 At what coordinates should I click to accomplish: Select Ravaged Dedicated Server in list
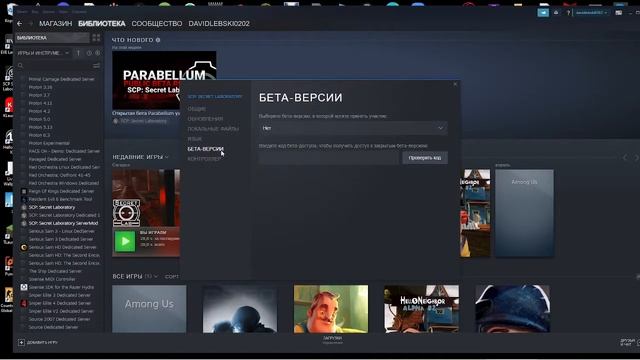(x=55, y=159)
